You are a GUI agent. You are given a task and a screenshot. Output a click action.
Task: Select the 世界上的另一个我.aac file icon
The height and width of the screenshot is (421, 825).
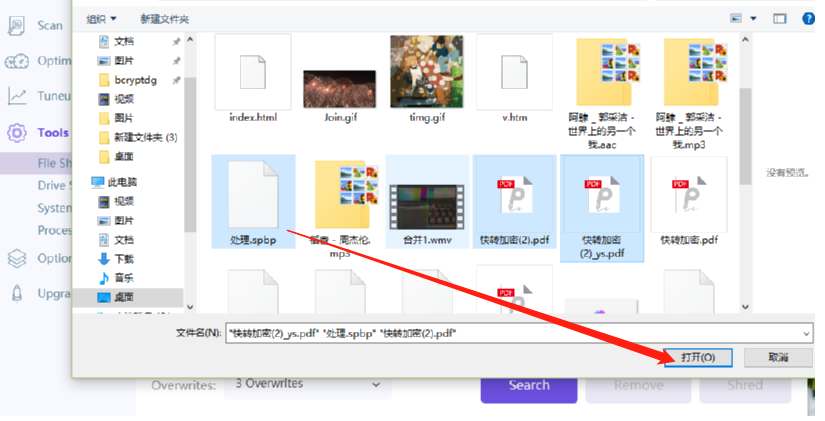(x=608, y=73)
